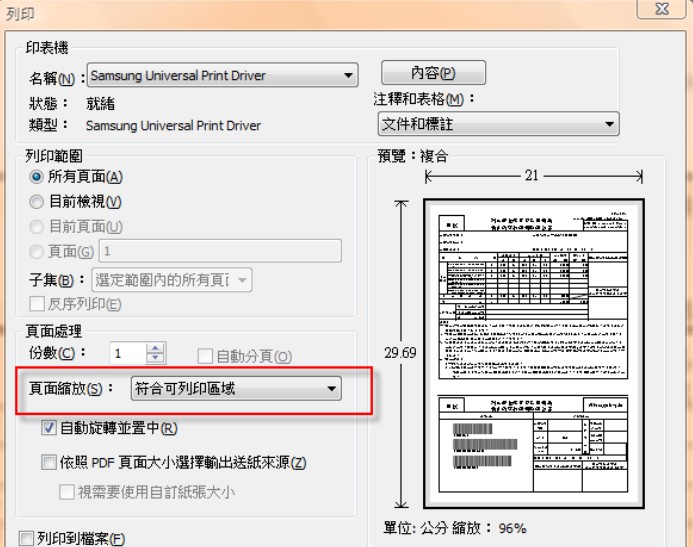Enable the 自動分頁 checkbox

206,356
